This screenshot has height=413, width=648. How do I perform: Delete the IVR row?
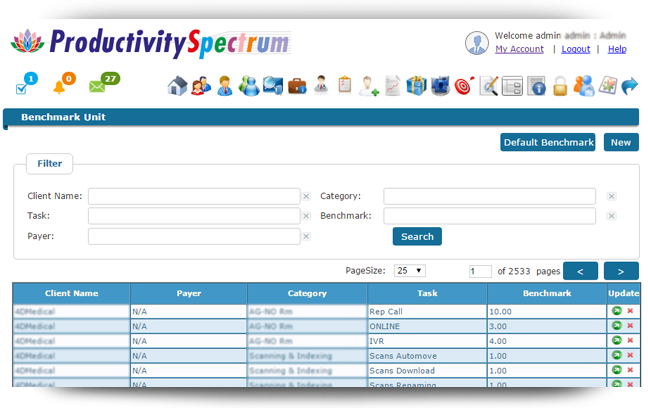pyautogui.click(x=630, y=341)
